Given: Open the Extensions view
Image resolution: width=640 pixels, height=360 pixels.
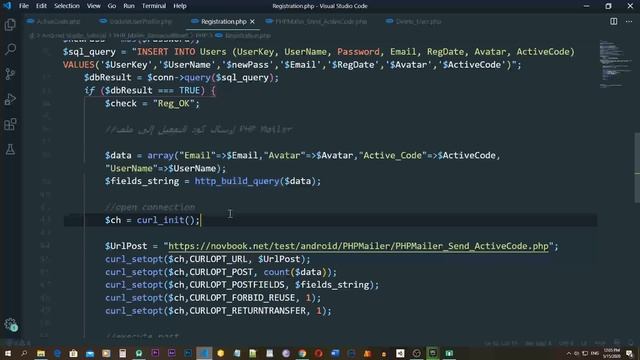Looking at the screenshot, I should click(10, 124).
